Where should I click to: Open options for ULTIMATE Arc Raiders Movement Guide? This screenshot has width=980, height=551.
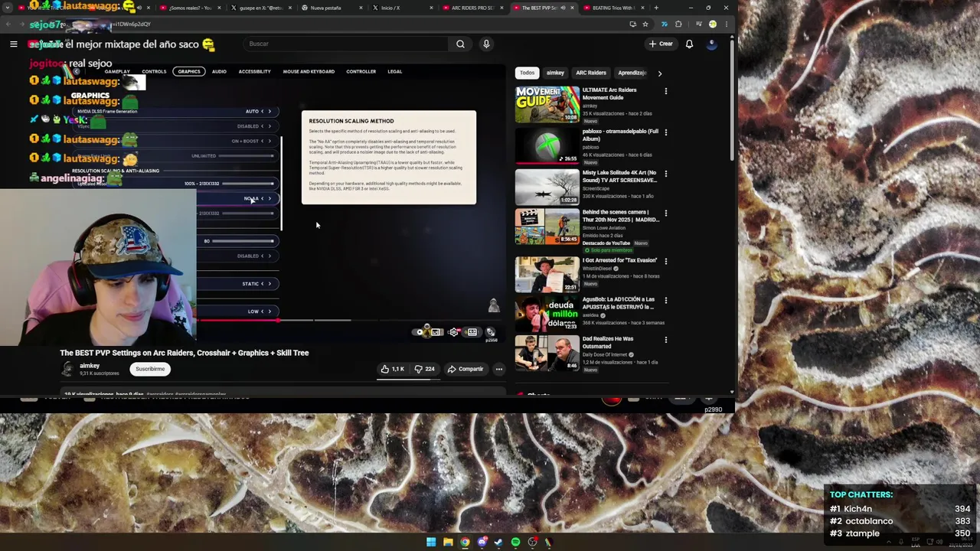pos(665,91)
